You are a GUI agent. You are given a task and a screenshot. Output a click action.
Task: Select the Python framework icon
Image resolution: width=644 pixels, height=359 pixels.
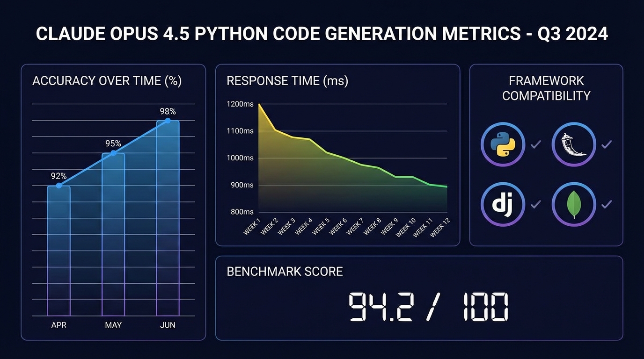[503, 144]
